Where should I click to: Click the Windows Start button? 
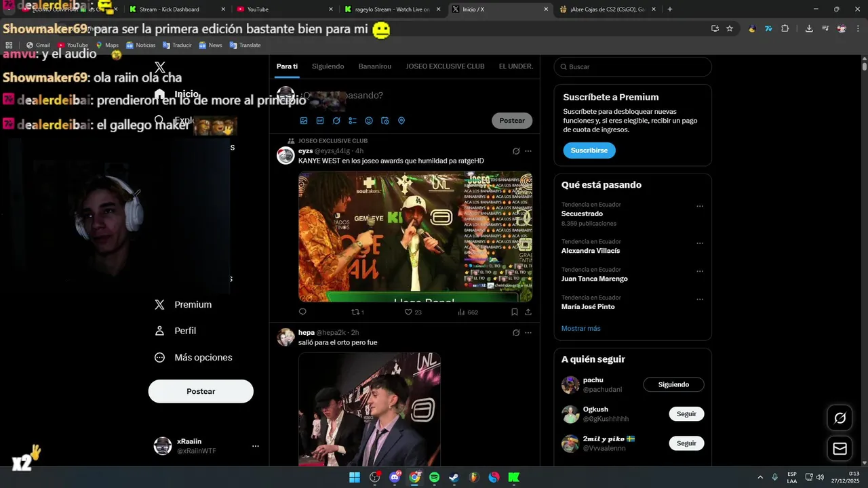click(x=355, y=477)
